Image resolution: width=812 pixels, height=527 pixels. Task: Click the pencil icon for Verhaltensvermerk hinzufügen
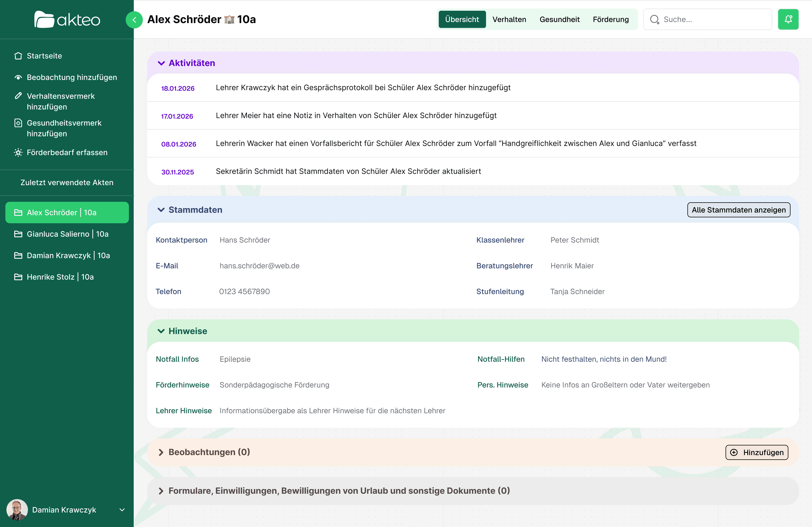[x=18, y=96]
